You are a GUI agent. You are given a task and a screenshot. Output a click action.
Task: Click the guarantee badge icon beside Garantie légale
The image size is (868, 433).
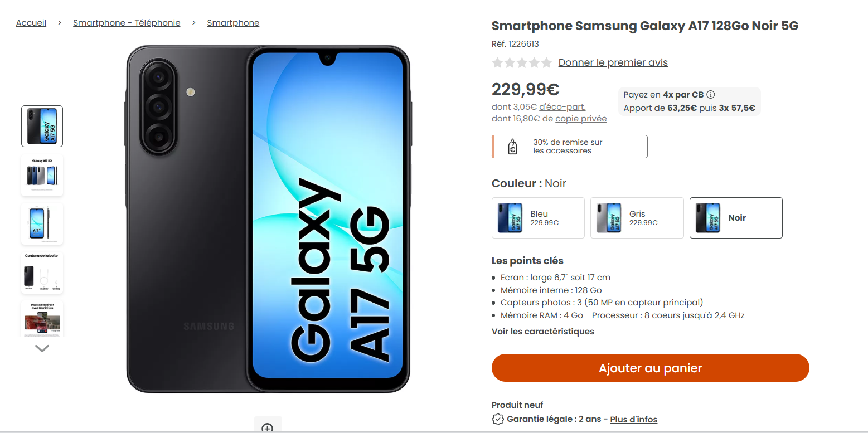pos(498,419)
